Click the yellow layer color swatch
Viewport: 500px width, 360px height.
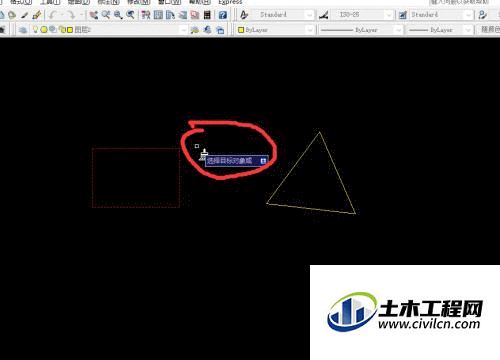(70, 30)
